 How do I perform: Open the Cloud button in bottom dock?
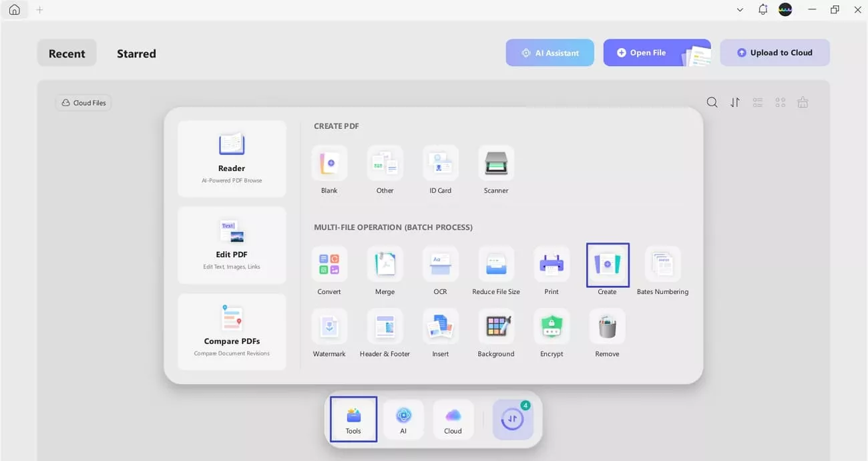point(453,420)
